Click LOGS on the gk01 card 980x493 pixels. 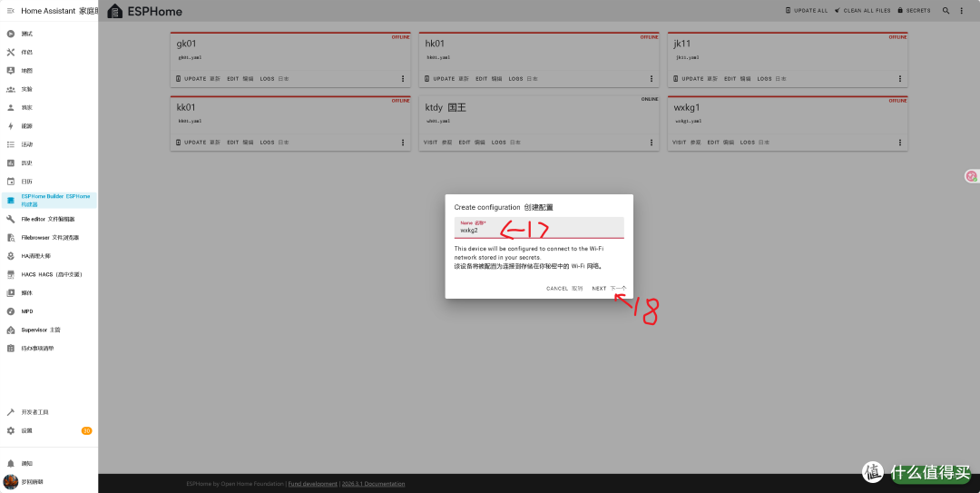tap(274, 79)
